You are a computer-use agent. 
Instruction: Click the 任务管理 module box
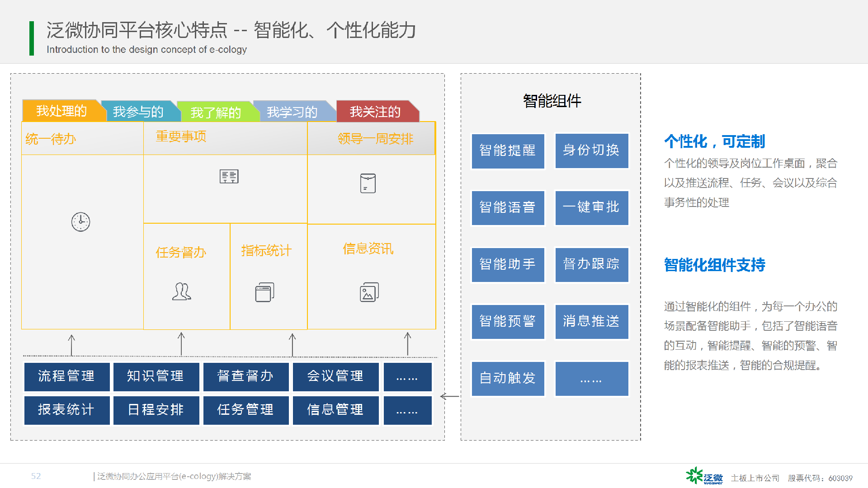[x=246, y=410]
